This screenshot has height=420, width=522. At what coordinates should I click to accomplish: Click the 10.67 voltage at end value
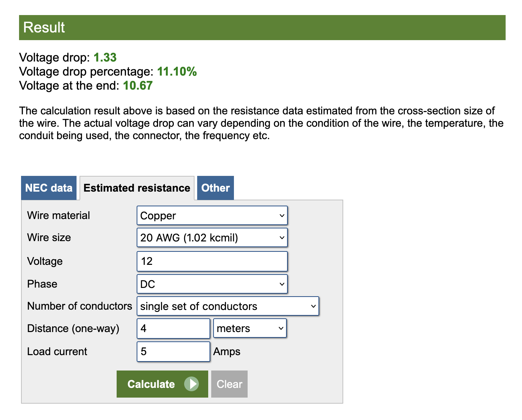(138, 86)
